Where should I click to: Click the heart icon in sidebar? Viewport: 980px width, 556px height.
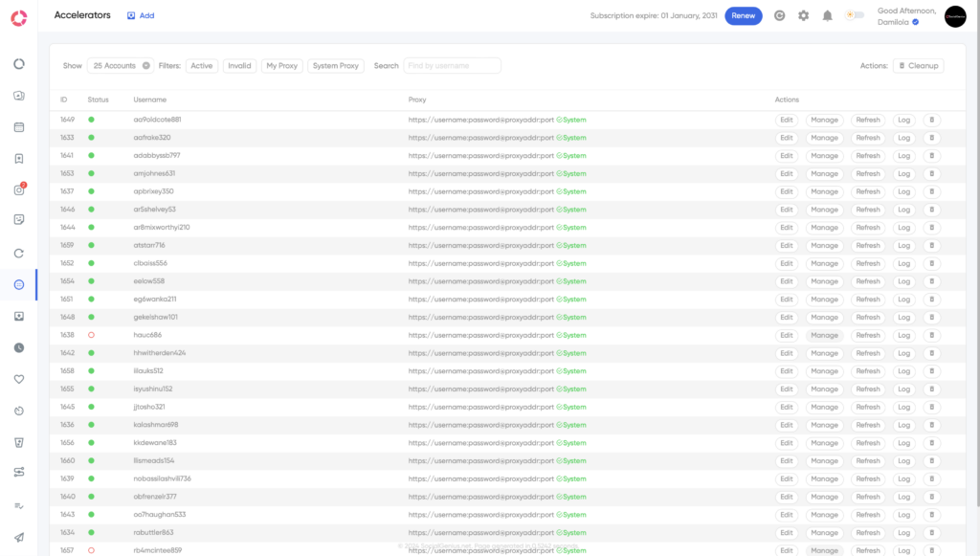click(x=18, y=379)
